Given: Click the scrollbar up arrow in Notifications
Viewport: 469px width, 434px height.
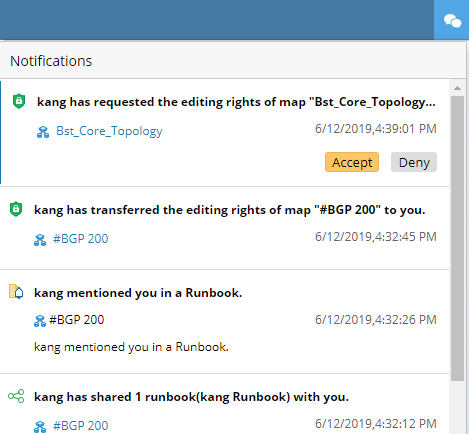Looking at the screenshot, I should (x=457, y=88).
